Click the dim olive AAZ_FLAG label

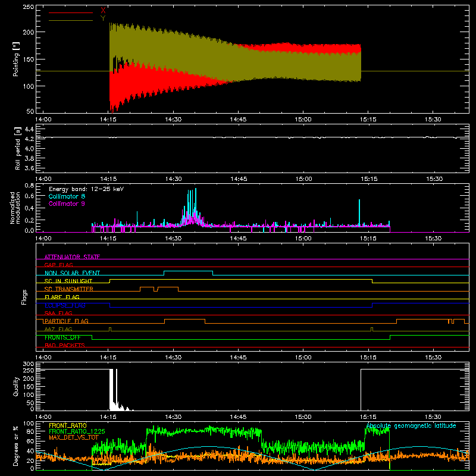click(58, 329)
